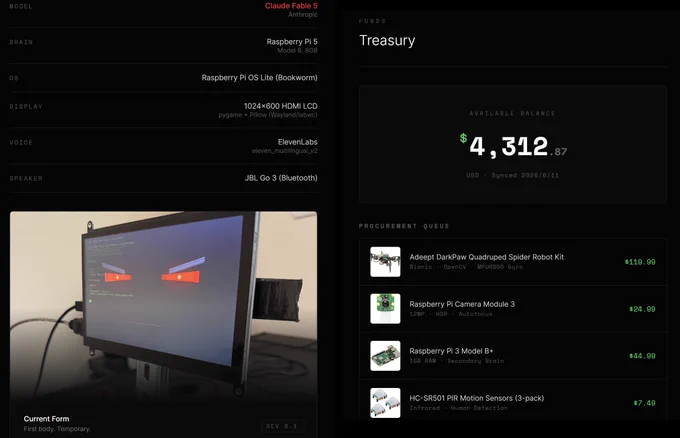Click the First body. Temporary. caption
The width and height of the screenshot is (680, 438).
(57, 429)
